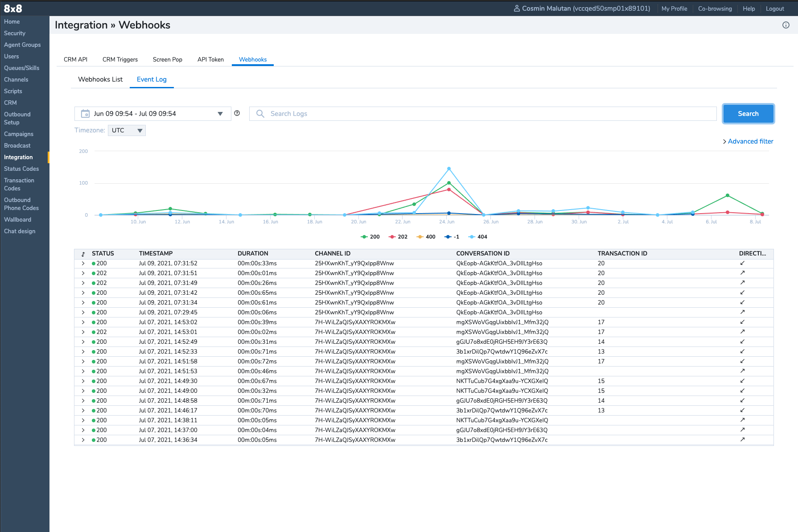The image size is (798, 532).
Task: Click the help icon beside date range
Action: [237, 113]
